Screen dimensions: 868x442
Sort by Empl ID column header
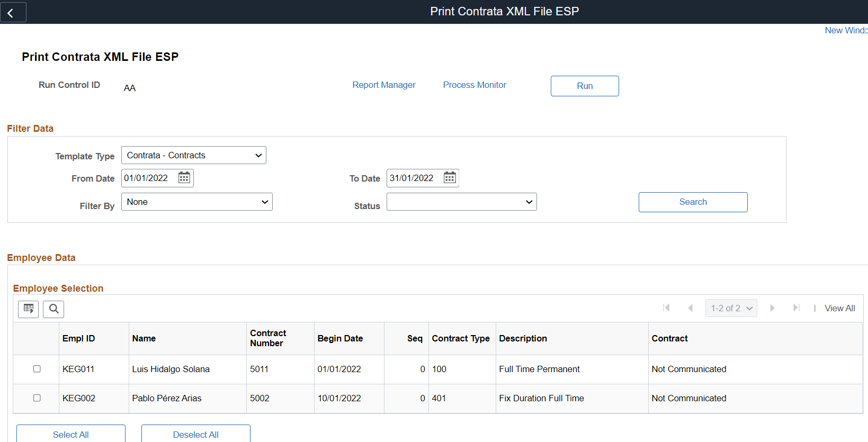point(79,338)
